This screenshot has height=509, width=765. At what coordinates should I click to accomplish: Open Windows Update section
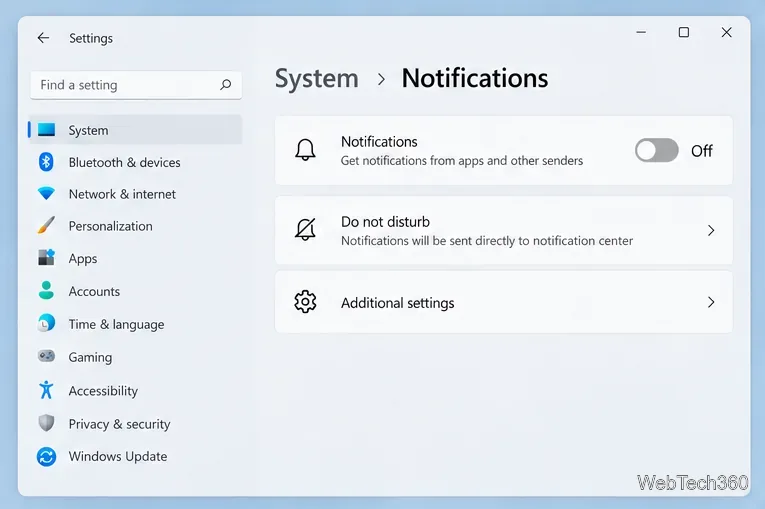(x=135, y=456)
